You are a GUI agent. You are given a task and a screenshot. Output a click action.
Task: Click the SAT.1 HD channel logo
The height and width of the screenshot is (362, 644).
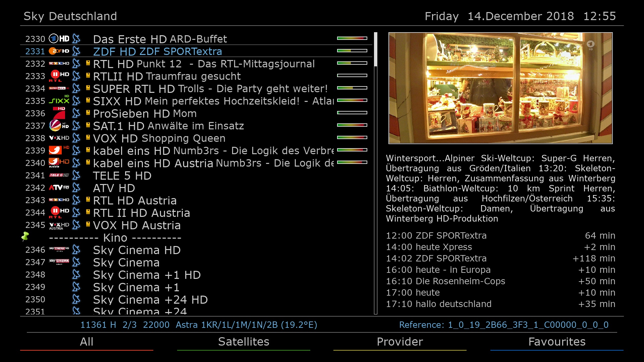59,125
